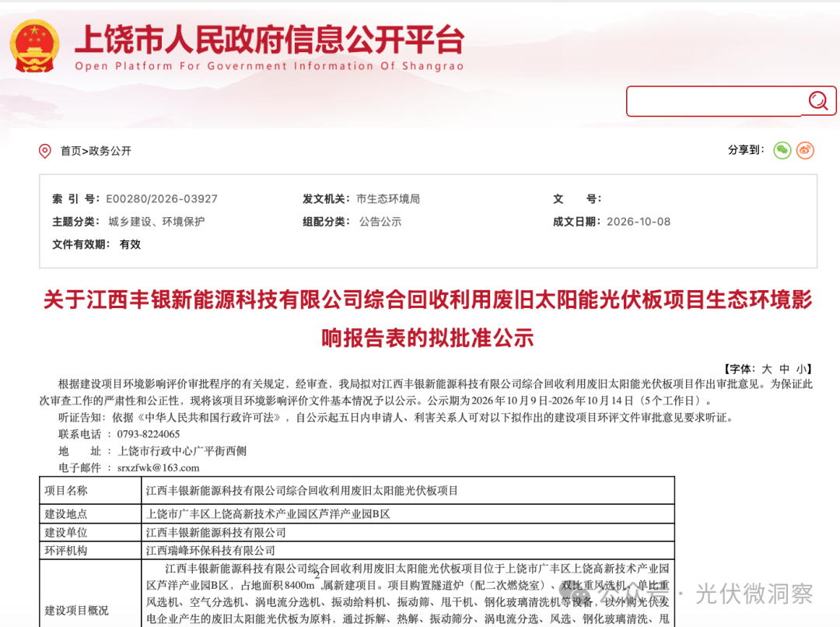
Task: Click validity value 有效
Action: [x=130, y=244]
